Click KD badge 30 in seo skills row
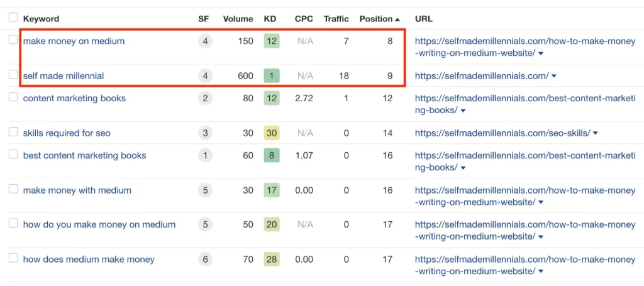644x286 pixels. 271,133
